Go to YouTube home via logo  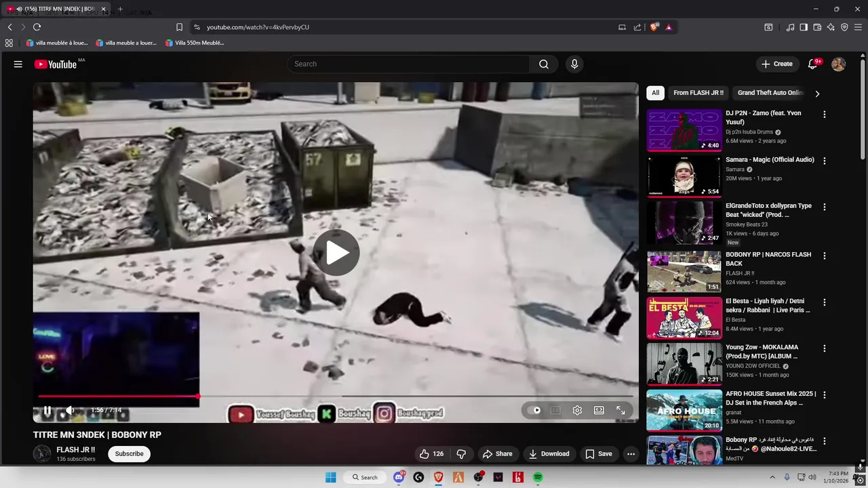(56, 64)
